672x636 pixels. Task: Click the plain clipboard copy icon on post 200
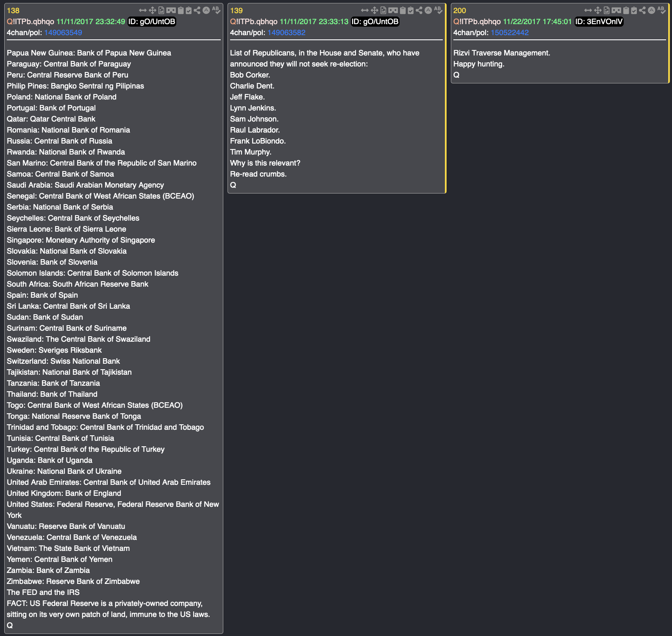coord(626,10)
